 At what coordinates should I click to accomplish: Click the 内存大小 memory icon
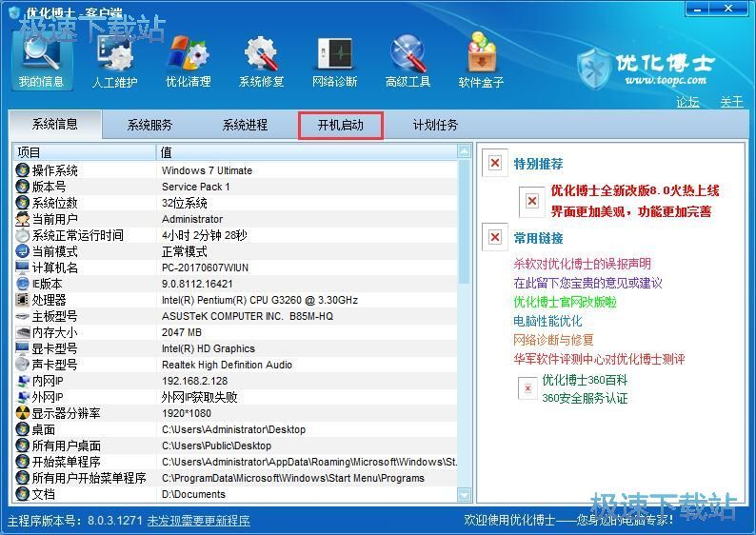coord(22,332)
